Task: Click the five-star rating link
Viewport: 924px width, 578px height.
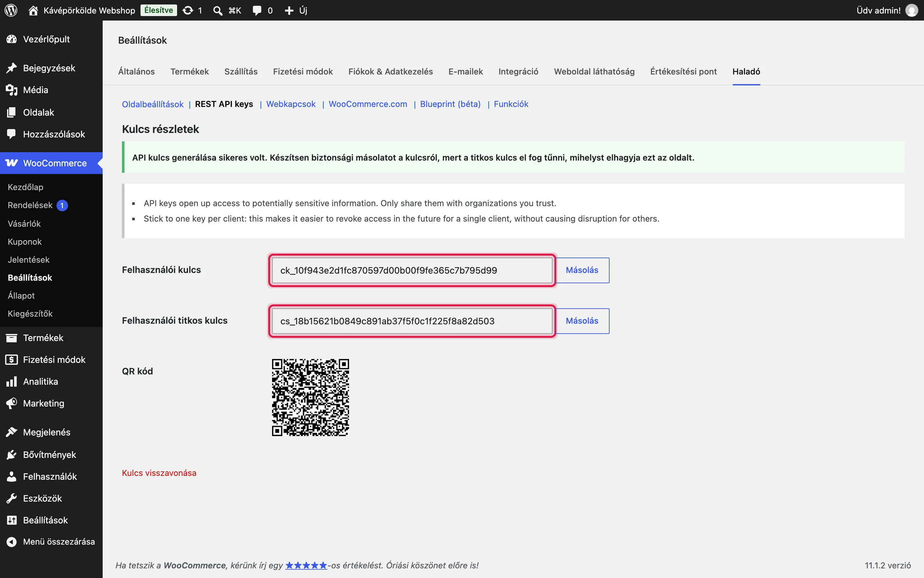Action: pyautogui.click(x=306, y=565)
